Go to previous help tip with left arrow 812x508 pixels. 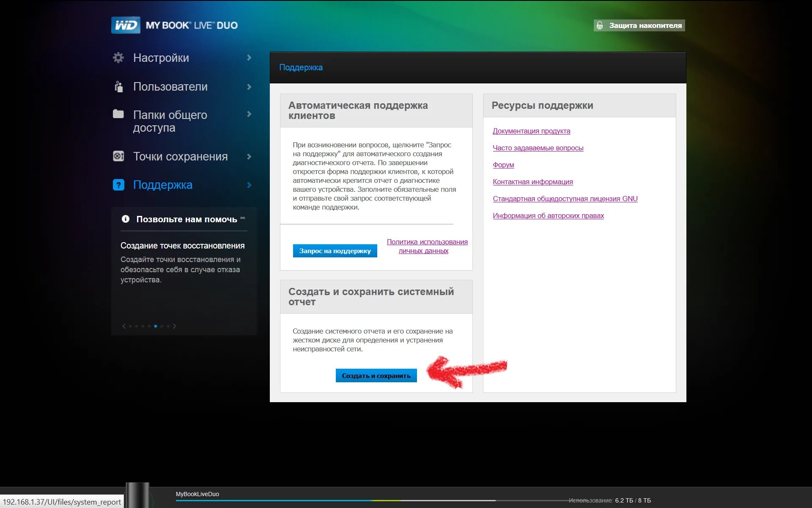124,326
